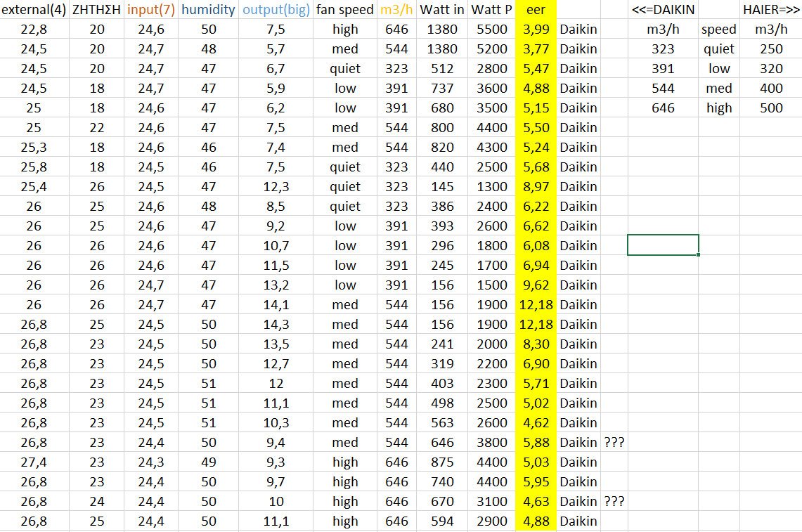Select the ??? note beside eer 4,63
The image size is (802, 532).
[x=614, y=502]
